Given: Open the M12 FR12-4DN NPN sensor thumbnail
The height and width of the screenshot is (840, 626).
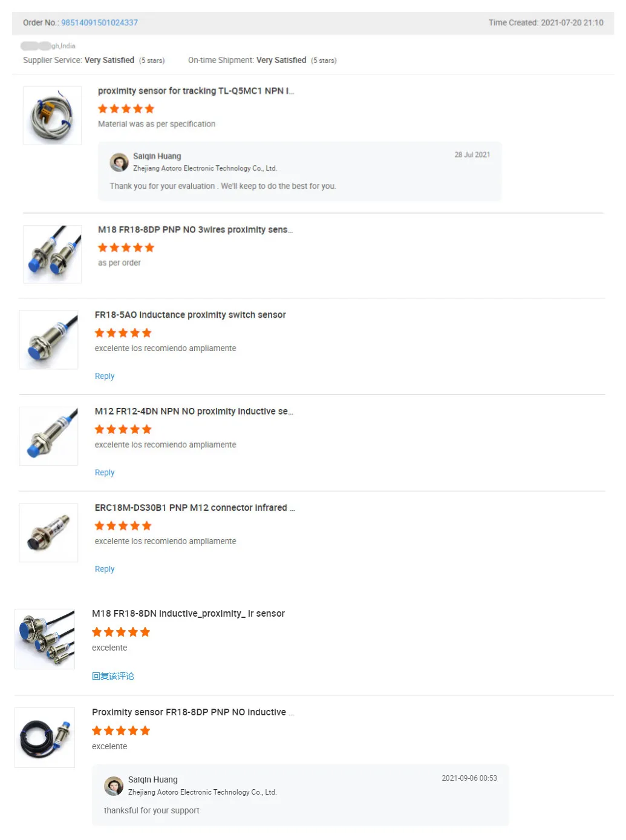Looking at the screenshot, I should point(48,436).
